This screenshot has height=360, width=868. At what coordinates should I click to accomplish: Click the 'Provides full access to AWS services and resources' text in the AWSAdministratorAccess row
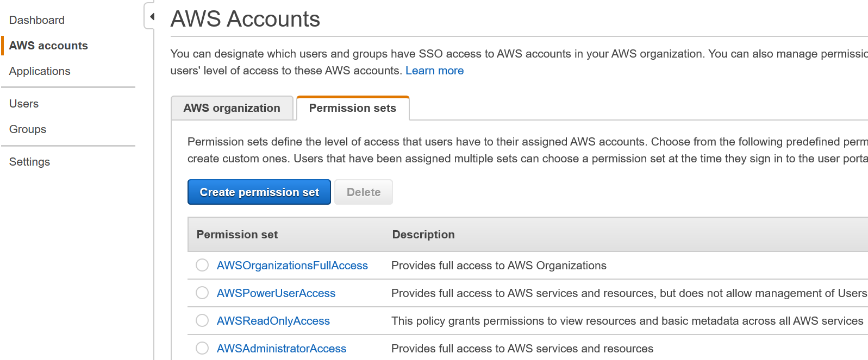(522, 349)
